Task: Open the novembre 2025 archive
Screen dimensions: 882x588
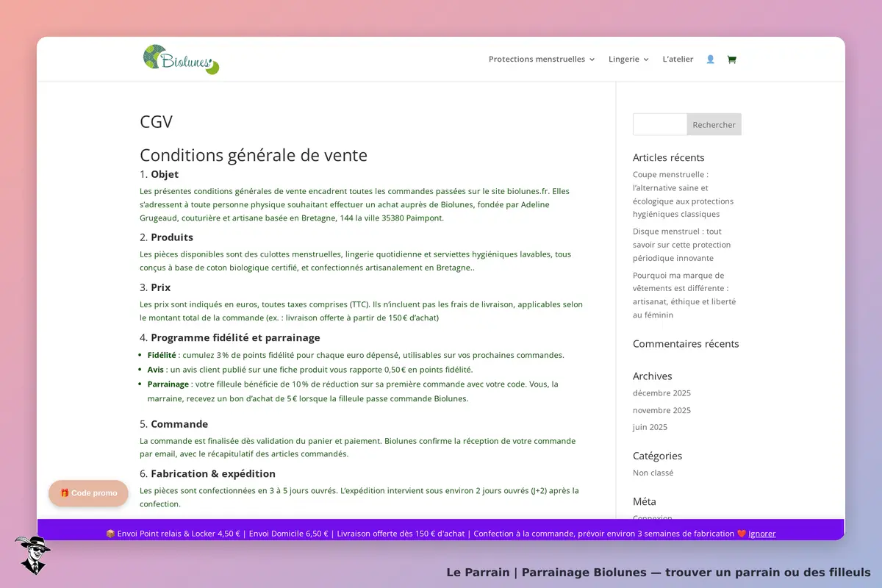Action: pos(661,410)
